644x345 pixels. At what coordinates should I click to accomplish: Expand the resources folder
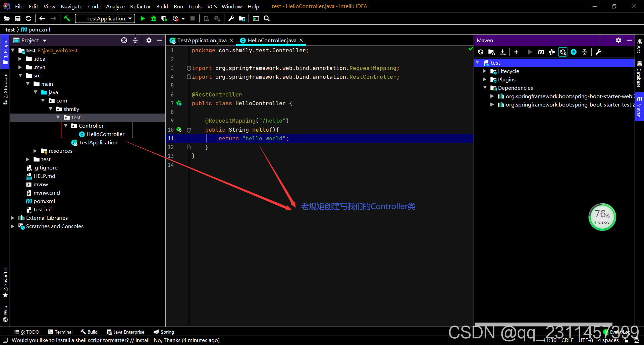click(35, 151)
